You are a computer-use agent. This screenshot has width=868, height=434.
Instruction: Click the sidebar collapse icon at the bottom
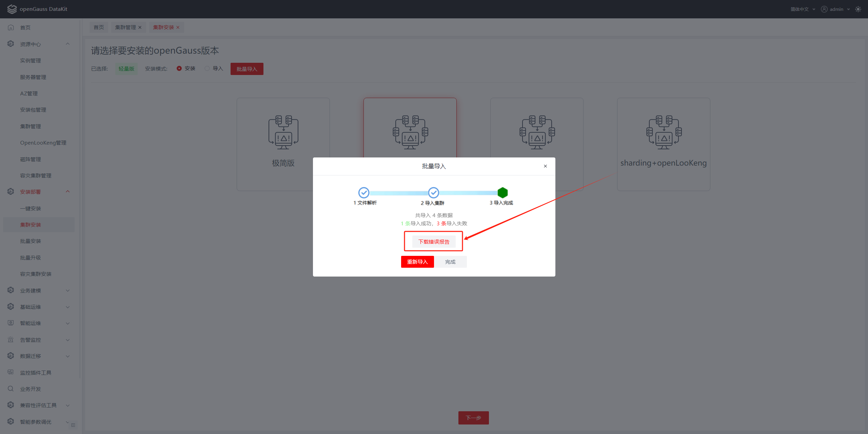(73, 425)
